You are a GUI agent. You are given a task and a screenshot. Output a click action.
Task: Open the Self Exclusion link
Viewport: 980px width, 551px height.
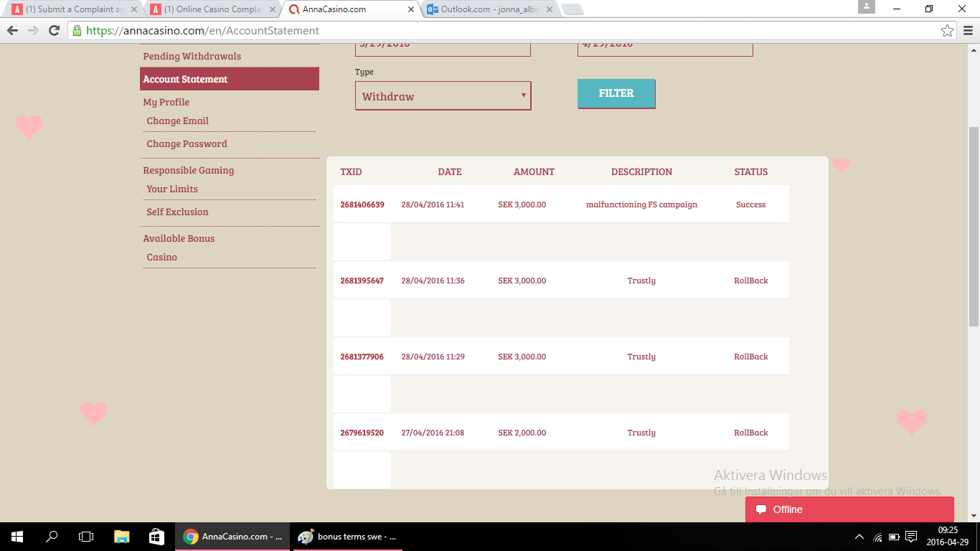[x=177, y=212]
